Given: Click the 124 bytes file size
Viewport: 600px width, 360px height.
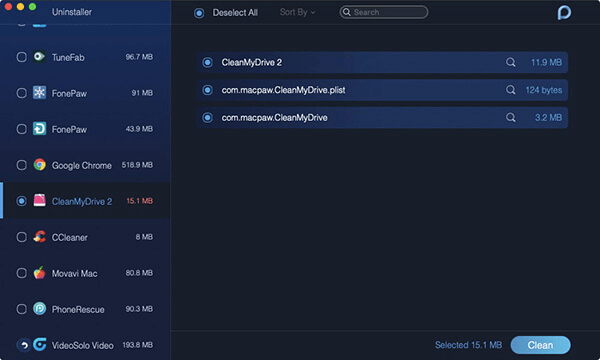Looking at the screenshot, I should (x=544, y=90).
